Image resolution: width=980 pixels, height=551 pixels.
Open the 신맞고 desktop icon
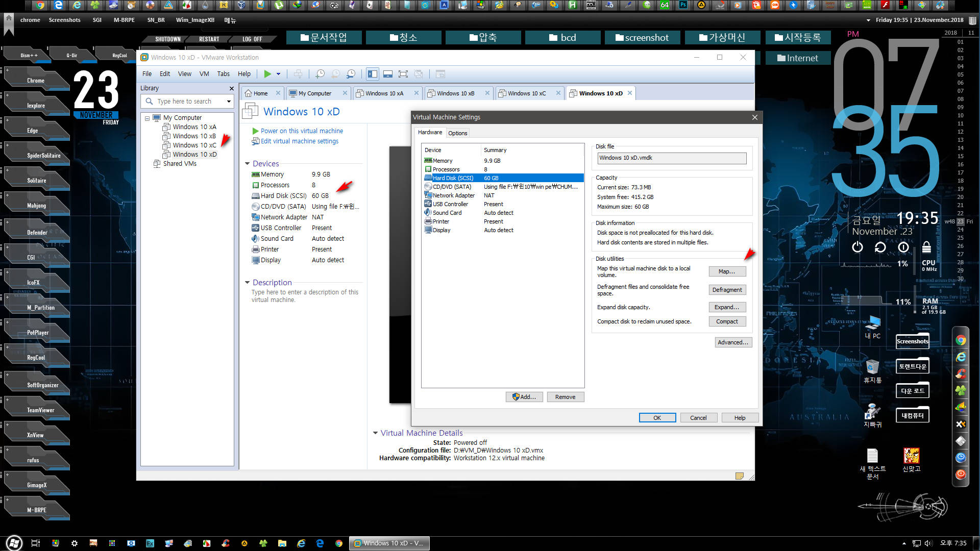[911, 460]
